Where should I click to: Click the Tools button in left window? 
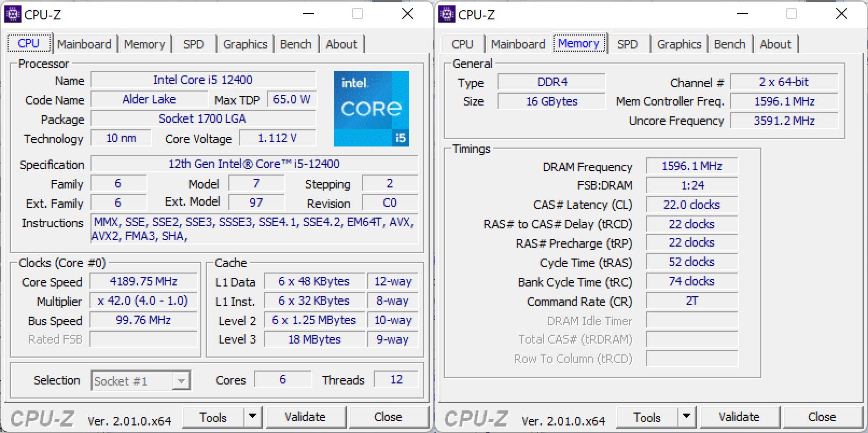[x=213, y=417]
